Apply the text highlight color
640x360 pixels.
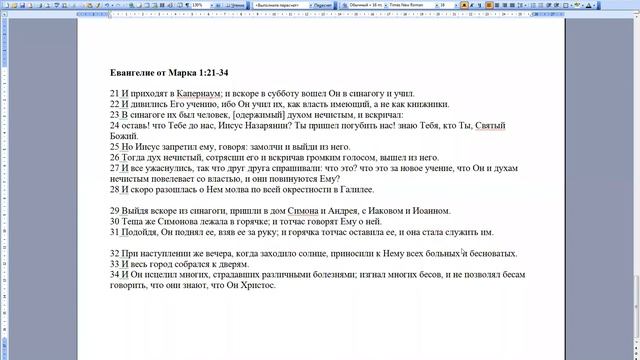click(x=577, y=5)
